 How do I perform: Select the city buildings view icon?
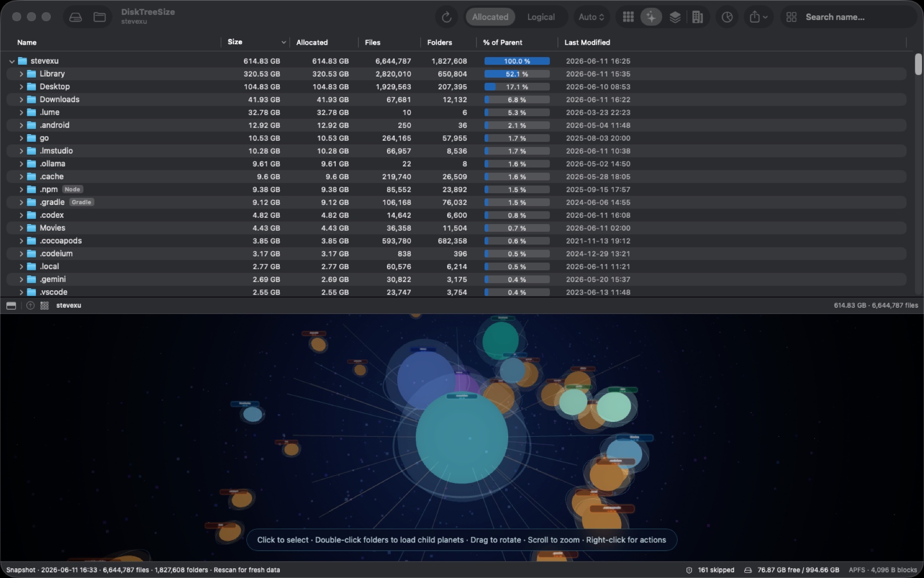(x=697, y=17)
